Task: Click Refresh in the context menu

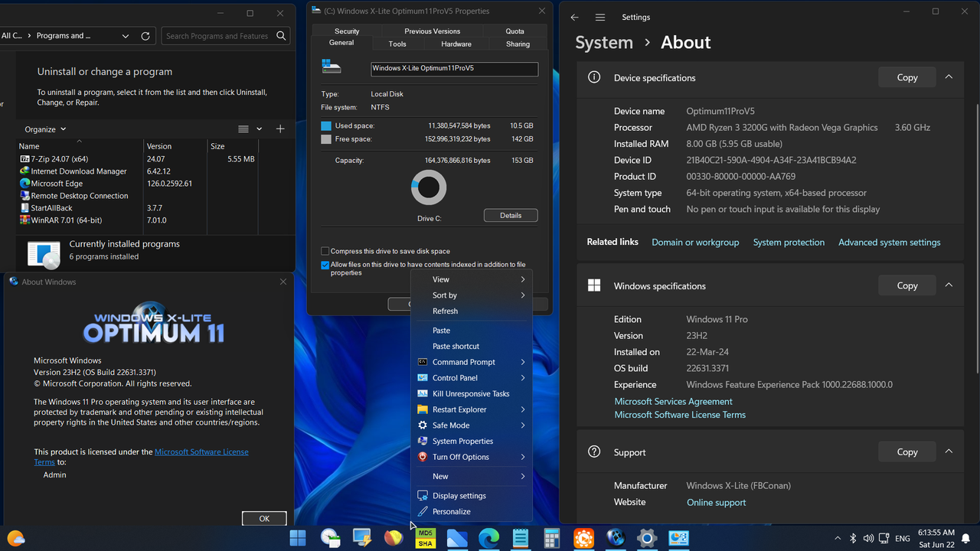Action: (445, 311)
